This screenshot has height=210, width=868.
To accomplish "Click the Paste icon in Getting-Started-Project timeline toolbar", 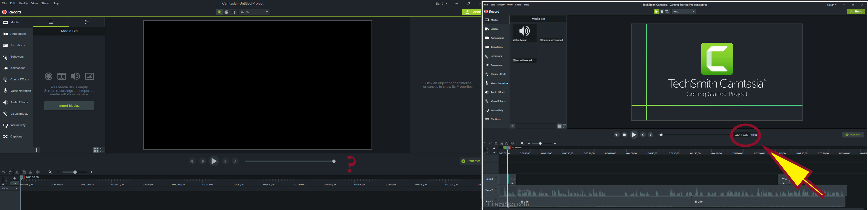I will point(507,144).
